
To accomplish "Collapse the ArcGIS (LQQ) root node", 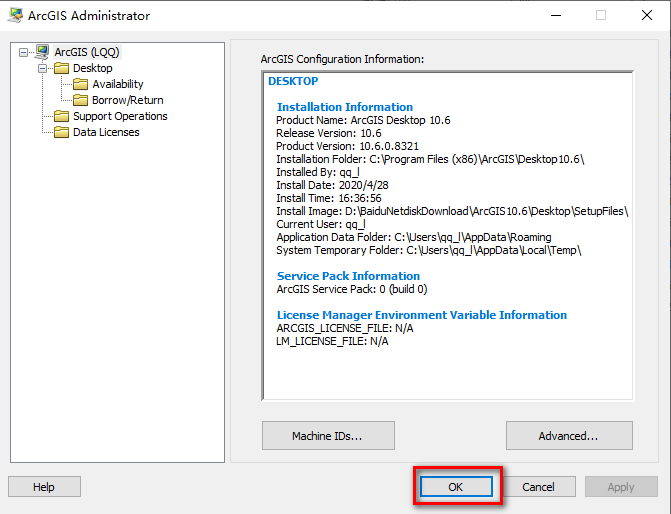I will (23, 52).
